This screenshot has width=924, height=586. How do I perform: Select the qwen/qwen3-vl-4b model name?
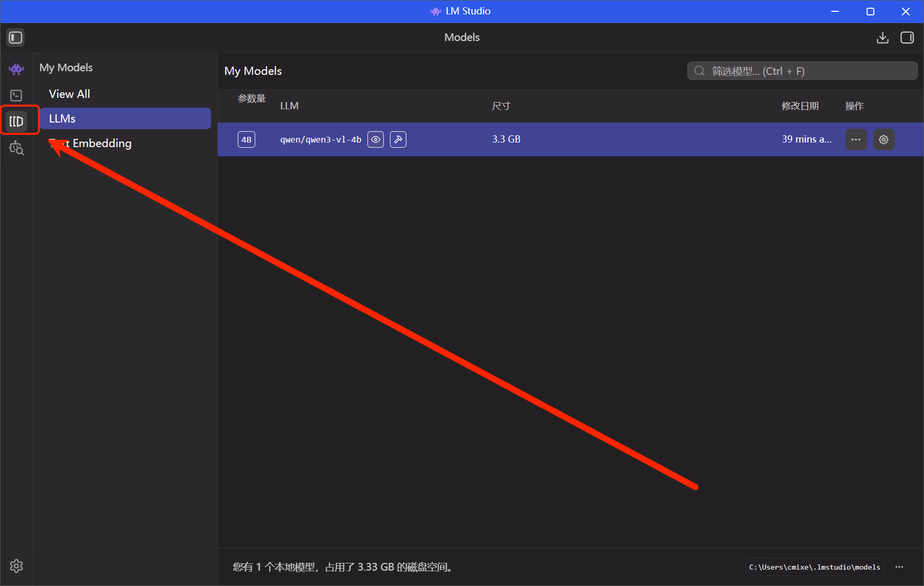pos(321,139)
